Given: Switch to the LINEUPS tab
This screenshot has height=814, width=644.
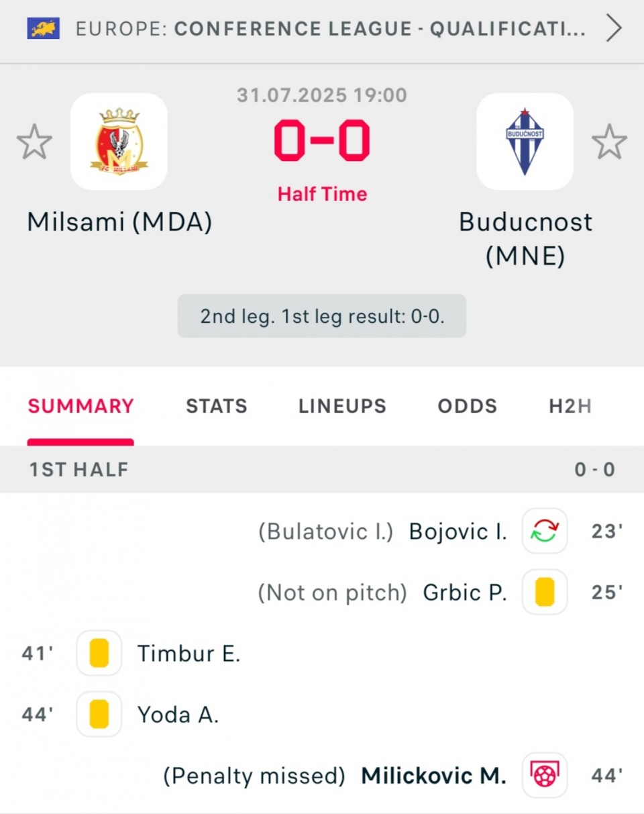Looking at the screenshot, I should point(342,406).
